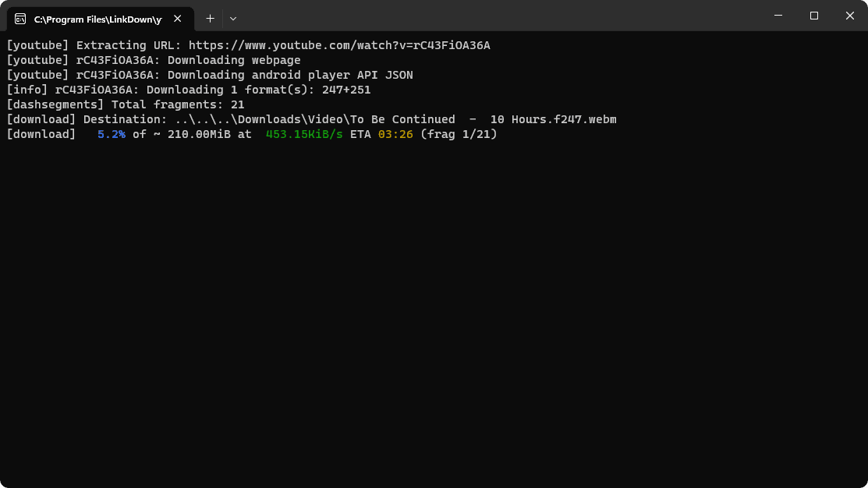Maximize the terminal window
Viewport: 868px width, 488px height.
[814, 16]
